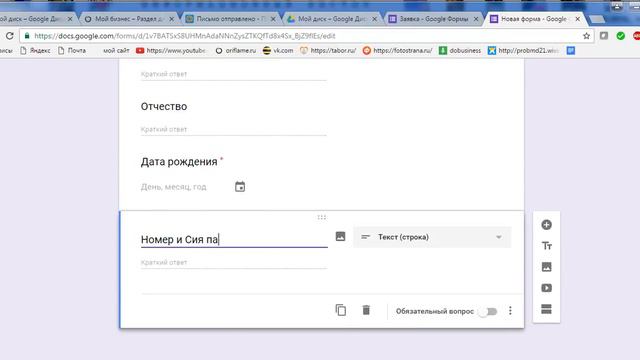This screenshot has width=640, height=360.
Task: Open the oriflame.ru bookmark
Action: [x=236, y=51]
